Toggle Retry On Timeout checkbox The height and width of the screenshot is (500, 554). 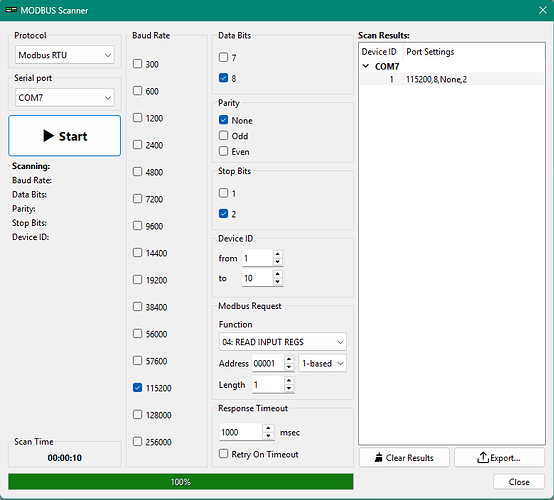pyautogui.click(x=223, y=454)
